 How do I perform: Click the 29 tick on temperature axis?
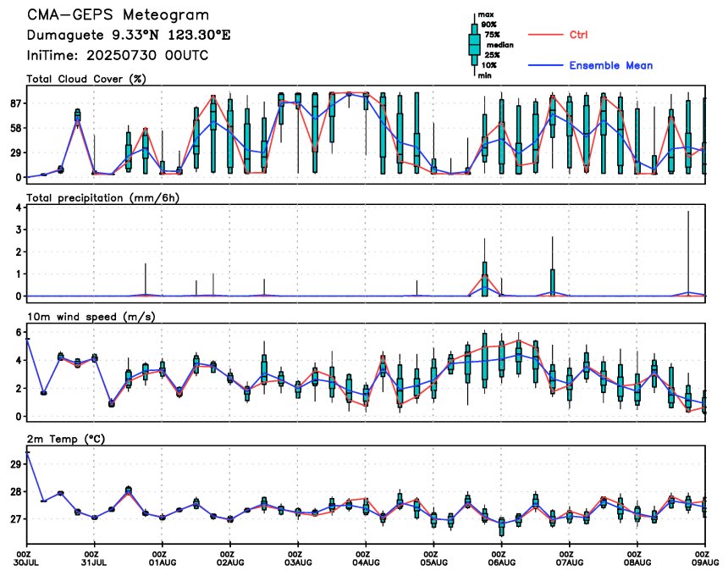click(x=15, y=464)
